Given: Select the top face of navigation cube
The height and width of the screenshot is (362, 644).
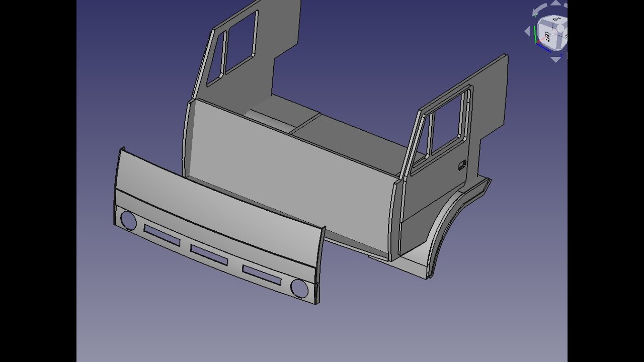Looking at the screenshot, I should click(556, 19).
